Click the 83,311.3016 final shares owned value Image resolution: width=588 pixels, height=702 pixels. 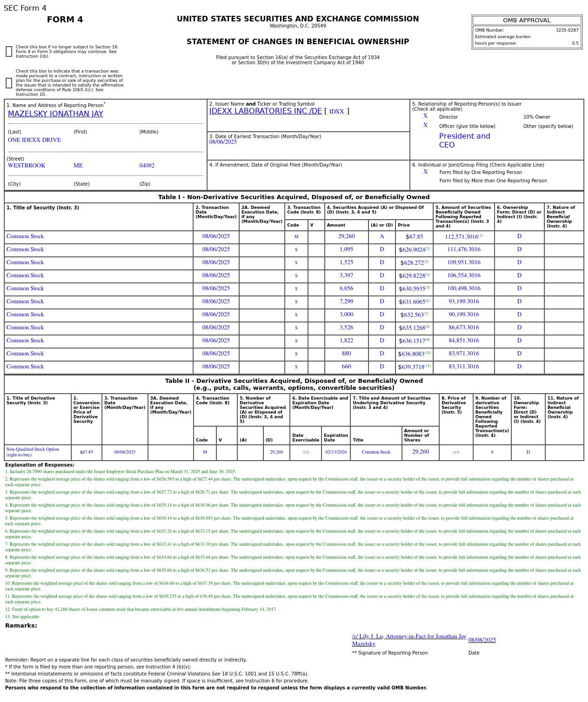coord(463,367)
